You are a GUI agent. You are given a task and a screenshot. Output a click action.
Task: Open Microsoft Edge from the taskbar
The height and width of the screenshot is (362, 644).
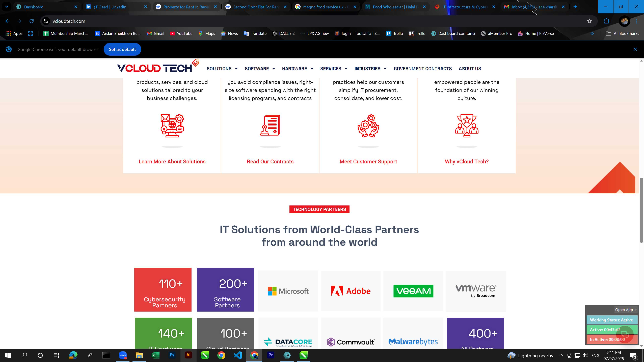click(73, 355)
